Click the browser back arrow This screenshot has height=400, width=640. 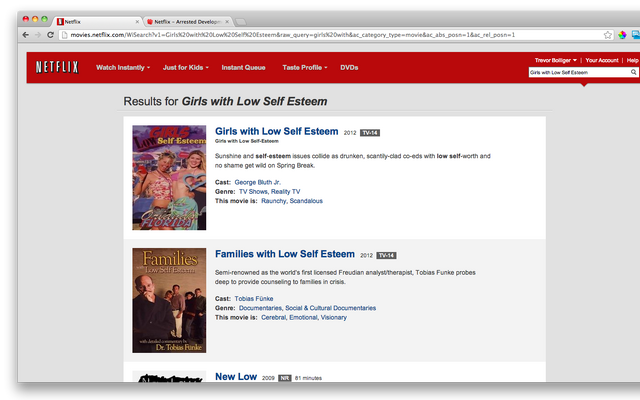click(x=26, y=35)
